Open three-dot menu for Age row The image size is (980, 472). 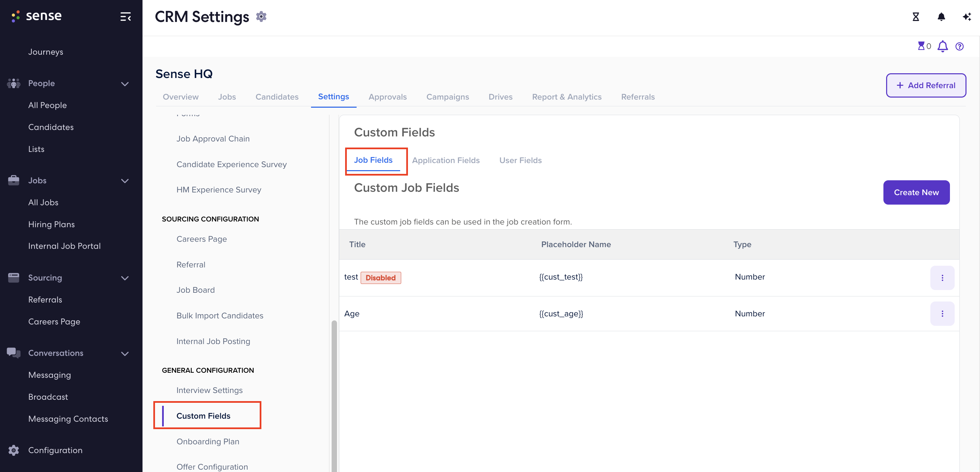tap(942, 314)
